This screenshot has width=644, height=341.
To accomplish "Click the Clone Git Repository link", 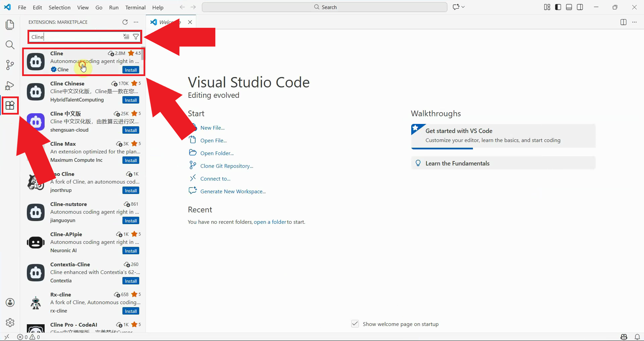I will pyautogui.click(x=226, y=165).
